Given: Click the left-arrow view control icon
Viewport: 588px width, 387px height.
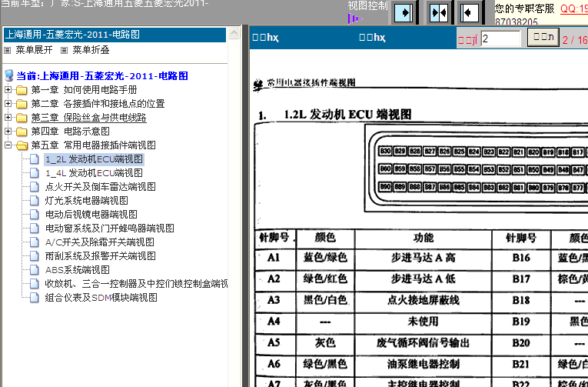Looking at the screenshot, I should pos(468,13).
